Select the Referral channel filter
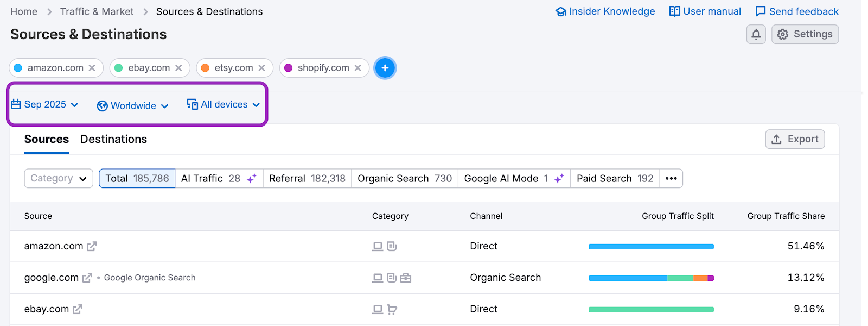Image resolution: width=868 pixels, height=326 pixels. 307,178
